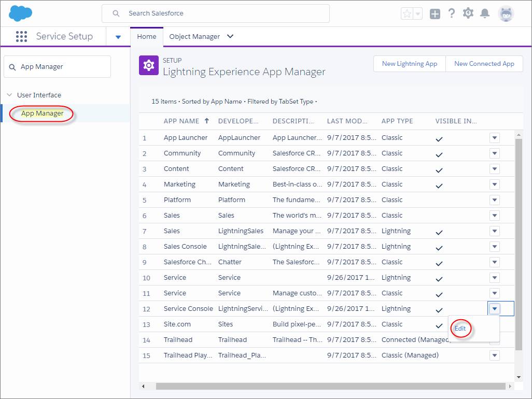Click the scroll left arrow below the table
The width and height of the screenshot is (532, 399).
tap(143, 386)
